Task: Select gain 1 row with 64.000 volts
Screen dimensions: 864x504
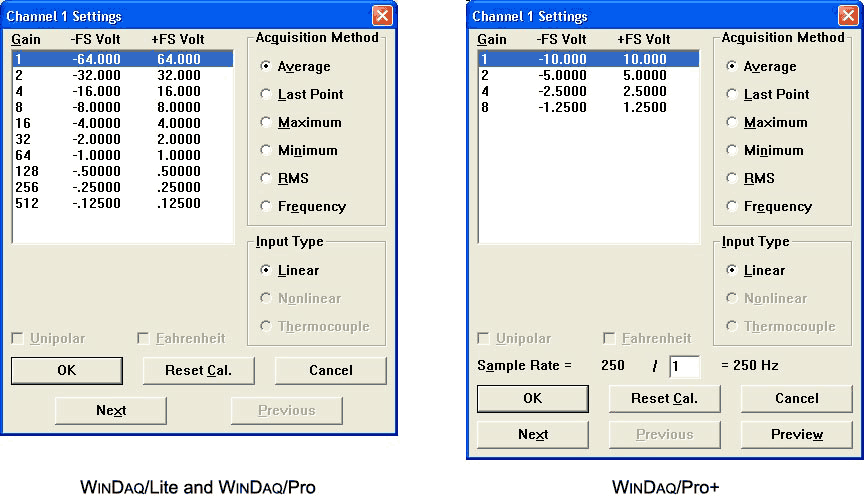Action: (x=123, y=59)
